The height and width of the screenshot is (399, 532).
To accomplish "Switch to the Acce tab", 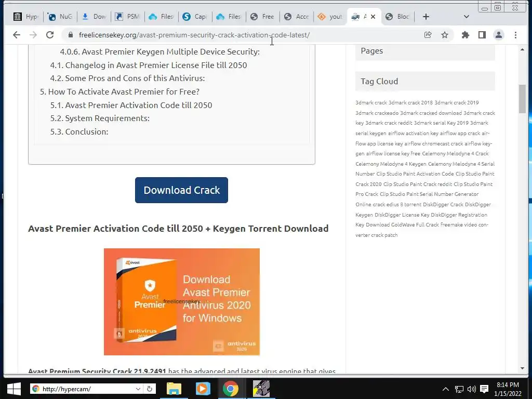I will [296, 17].
